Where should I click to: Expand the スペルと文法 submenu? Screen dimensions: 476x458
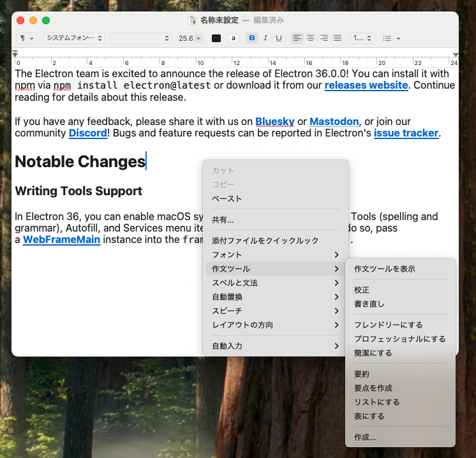[x=276, y=283]
